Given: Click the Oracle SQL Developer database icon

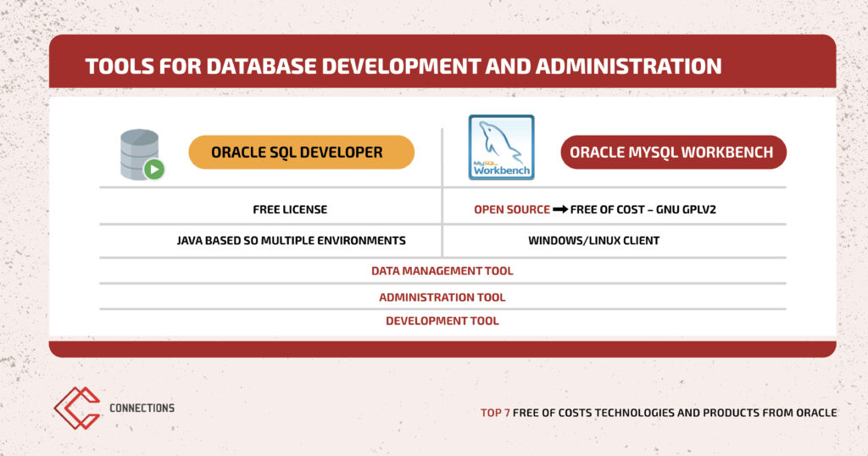Looking at the screenshot, I should click(x=142, y=154).
